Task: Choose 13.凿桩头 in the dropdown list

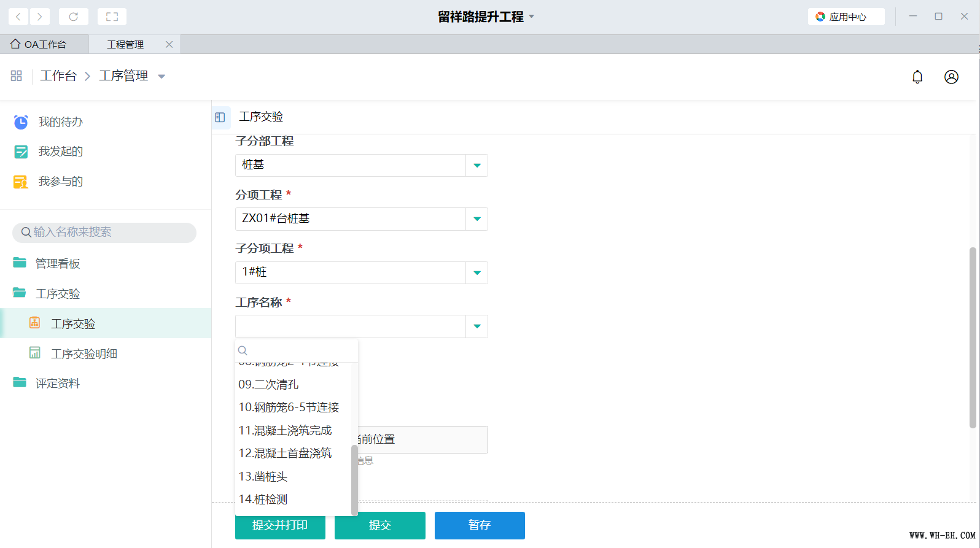Action: point(263,477)
